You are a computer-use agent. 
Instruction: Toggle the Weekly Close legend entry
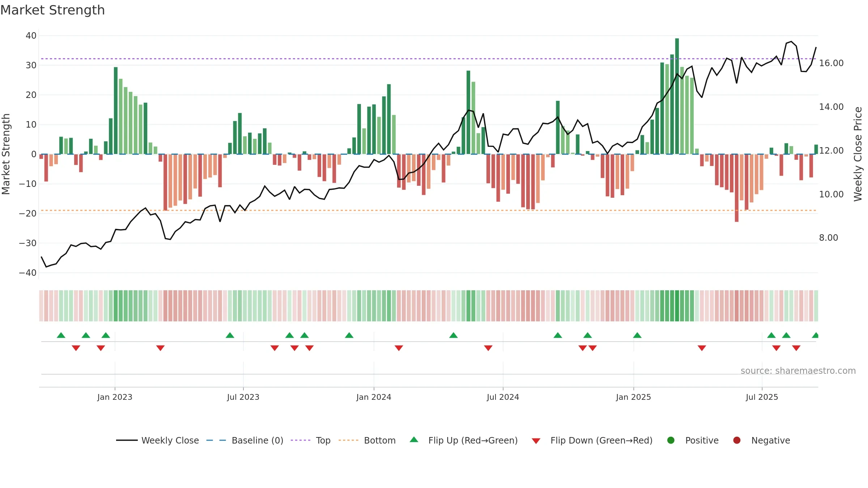point(157,440)
